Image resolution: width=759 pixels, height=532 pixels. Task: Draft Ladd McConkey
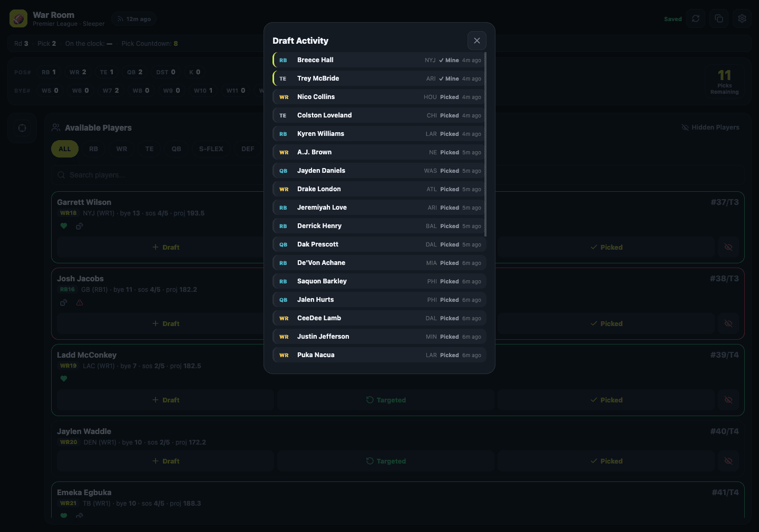pyautogui.click(x=166, y=400)
